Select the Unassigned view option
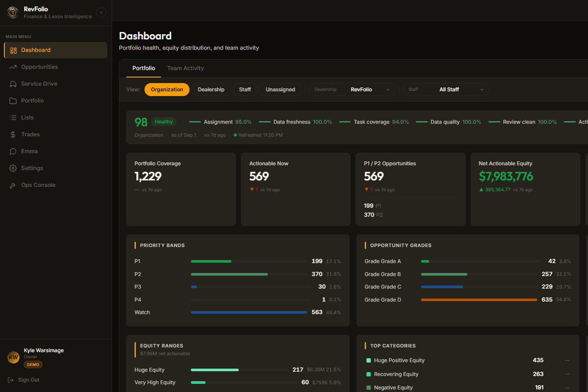This screenshot has width=588, height=392. point(280,90)
